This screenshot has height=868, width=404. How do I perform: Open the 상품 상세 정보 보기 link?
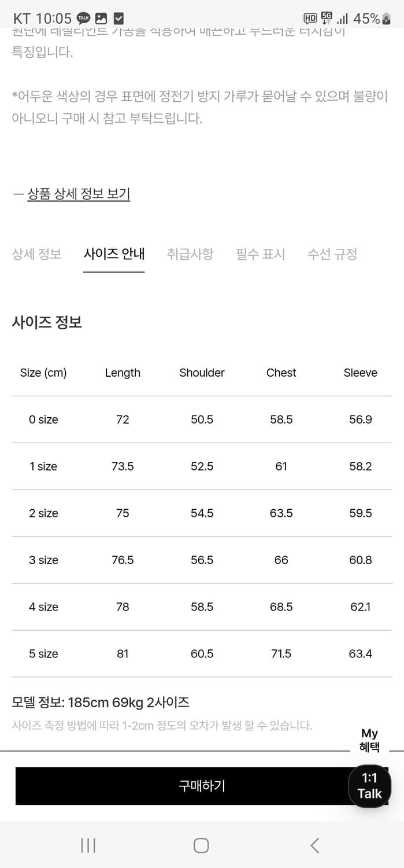(78, 194)
